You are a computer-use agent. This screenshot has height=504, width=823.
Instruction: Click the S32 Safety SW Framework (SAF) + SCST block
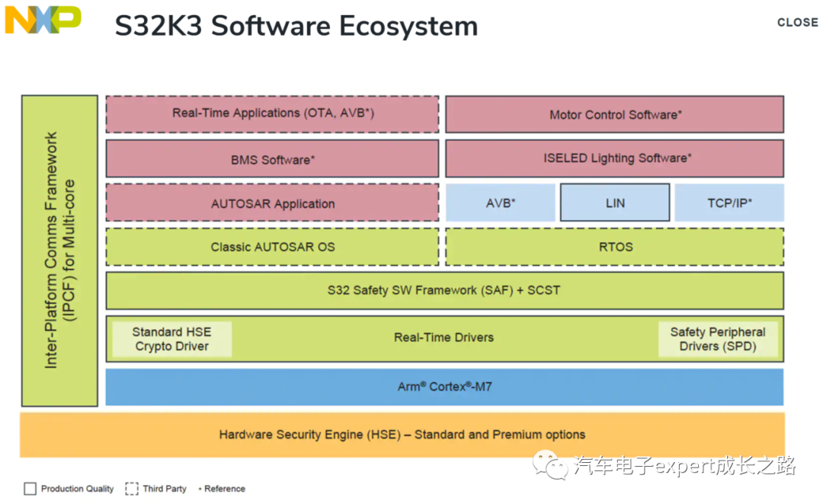click(444, 291)
